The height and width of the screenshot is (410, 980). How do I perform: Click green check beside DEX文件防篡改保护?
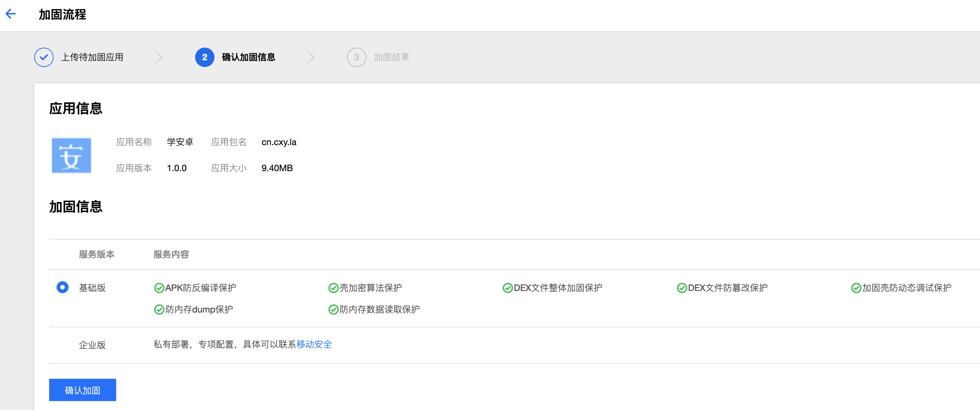[682, 288]
